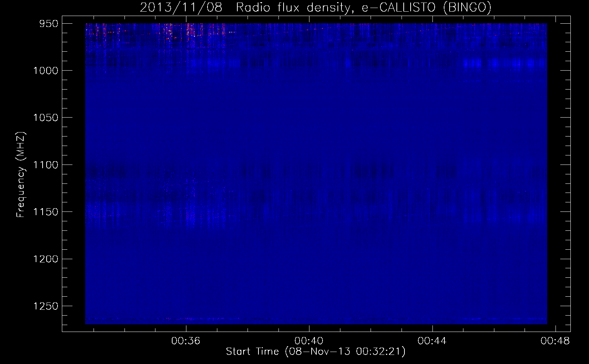Select the 1200 frequency axis label
Viewport: 589px width, 364px height.
tap(46, 259)
